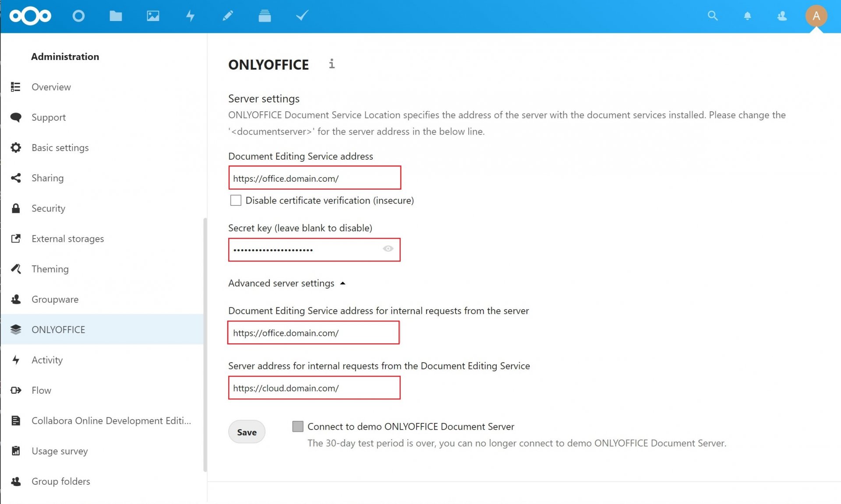Image resolution: width=841 pixels, height=504 pixels.
Task: Click the Group folders icon
Action: coord(16,481)
